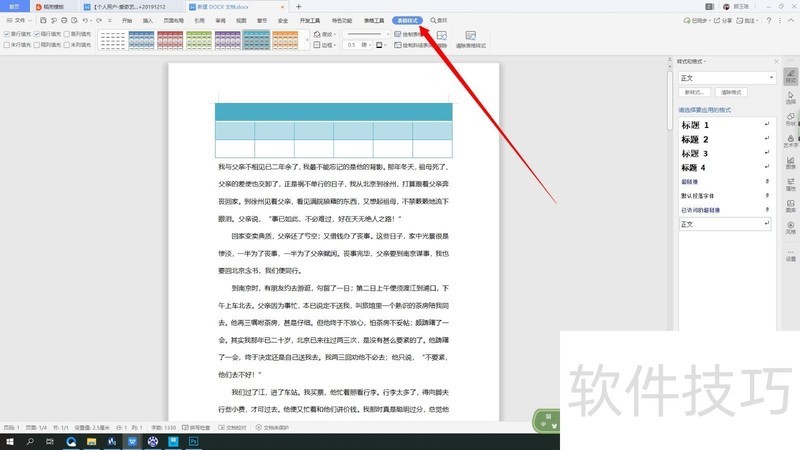Open the Style/风格 sidebar icon

pos(791,228)
